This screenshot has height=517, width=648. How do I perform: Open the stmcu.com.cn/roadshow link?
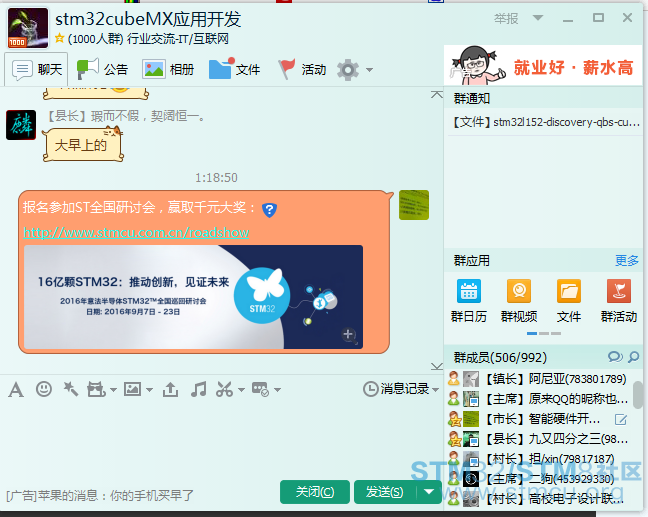click(x=136, y=232)
